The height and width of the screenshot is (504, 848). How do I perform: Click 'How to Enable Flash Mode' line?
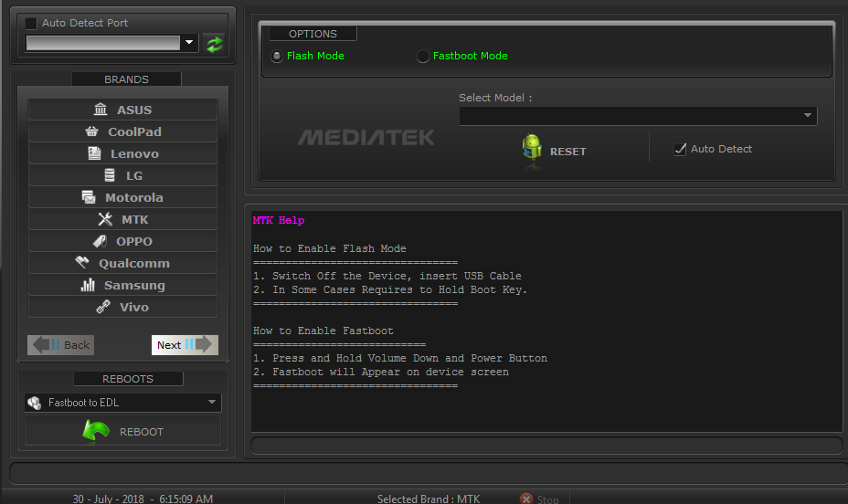pos(329,248)
